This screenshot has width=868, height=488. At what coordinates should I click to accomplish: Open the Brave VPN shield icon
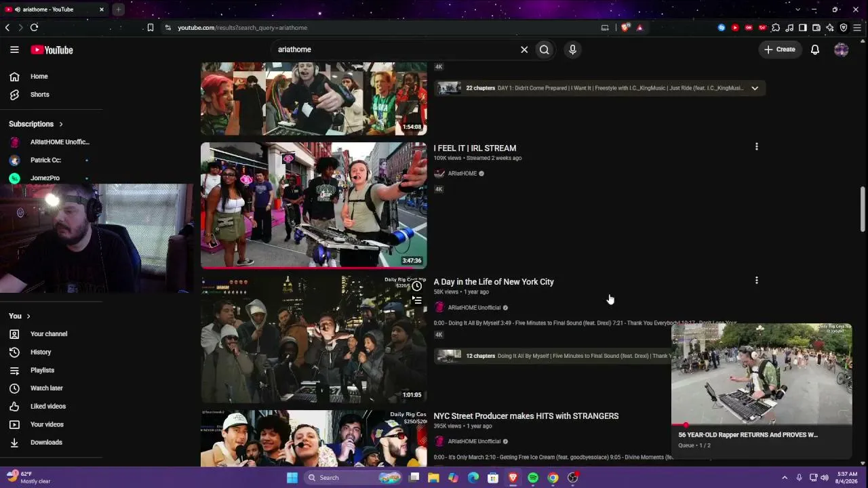(x=844, y=28)
